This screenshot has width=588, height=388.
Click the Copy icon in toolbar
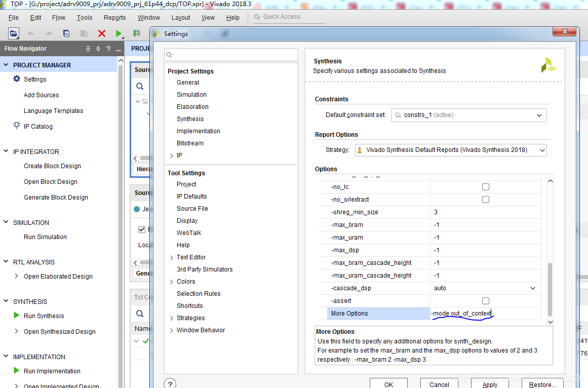(66, 33)
